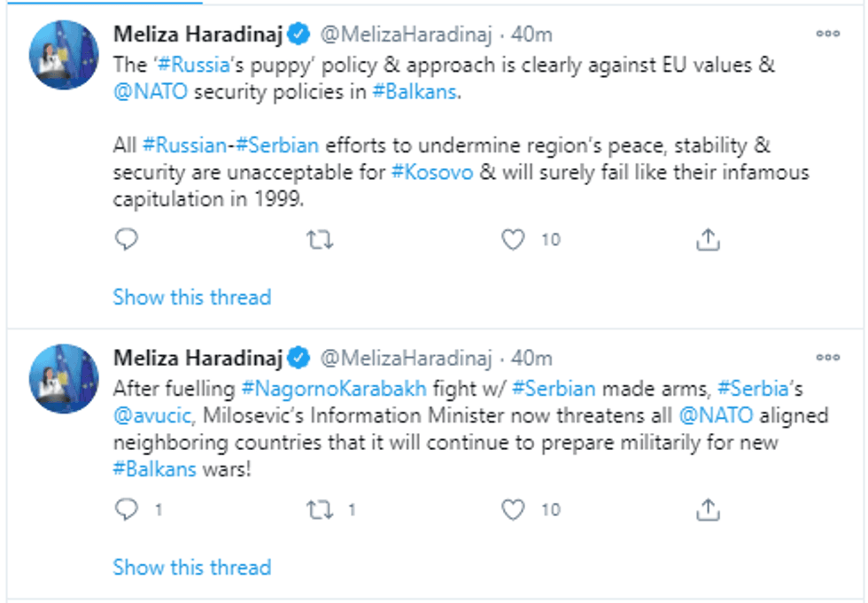Reply to the '#Russia's puppy' tweet
The width and height of the screenshot is (868, 603).
coord(126,239)
